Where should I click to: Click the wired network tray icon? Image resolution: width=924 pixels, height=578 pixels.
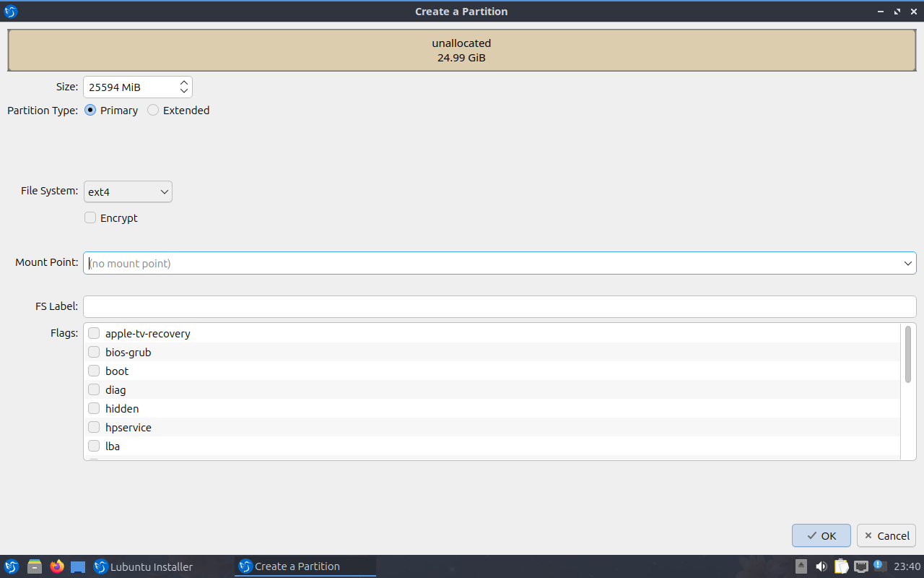tap(860, 566)
